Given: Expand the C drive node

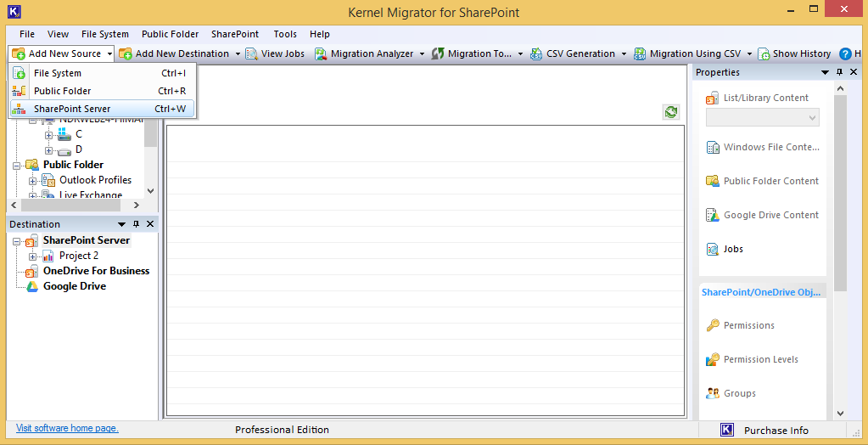Looking at the screenshot, I should click(x=48, y=135).
